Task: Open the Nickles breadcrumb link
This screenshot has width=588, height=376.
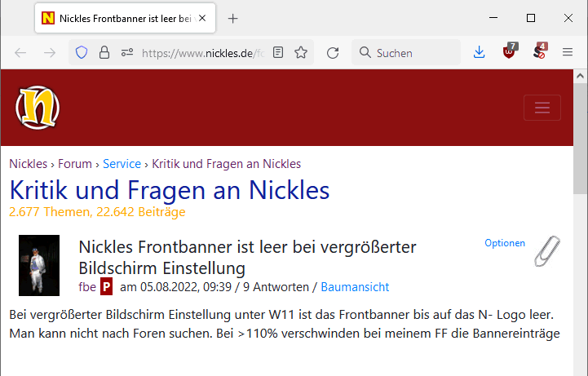Action: (28, 164)
